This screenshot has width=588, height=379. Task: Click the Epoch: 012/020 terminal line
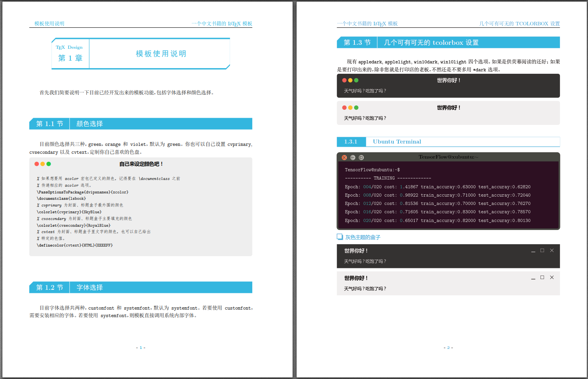pyautogui.click(x=438, y=203)
